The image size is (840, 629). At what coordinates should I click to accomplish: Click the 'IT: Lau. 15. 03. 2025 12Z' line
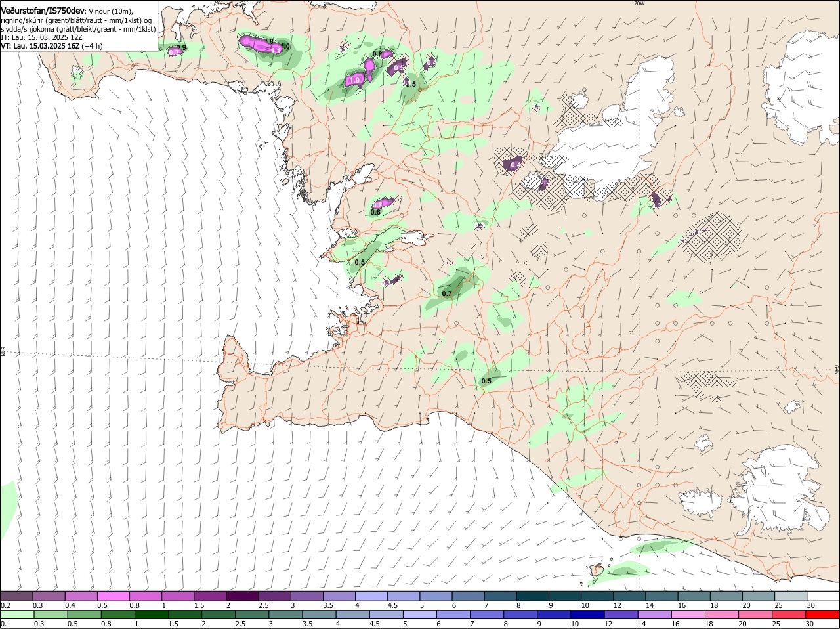41,38
